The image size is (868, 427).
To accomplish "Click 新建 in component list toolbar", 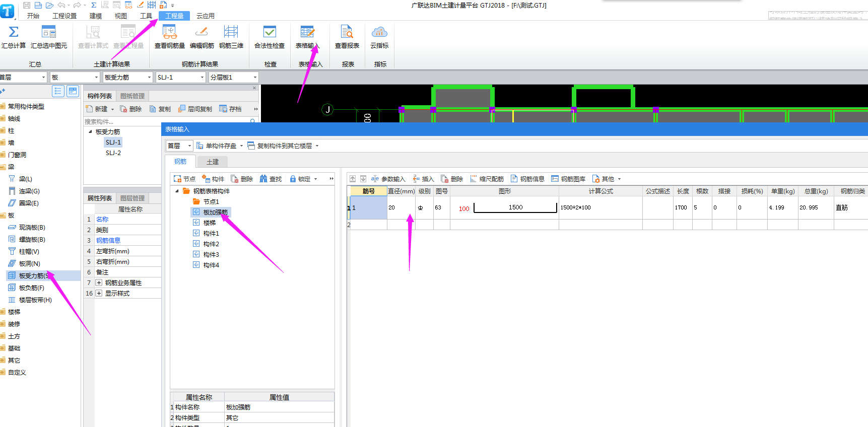I will point(97,109).
